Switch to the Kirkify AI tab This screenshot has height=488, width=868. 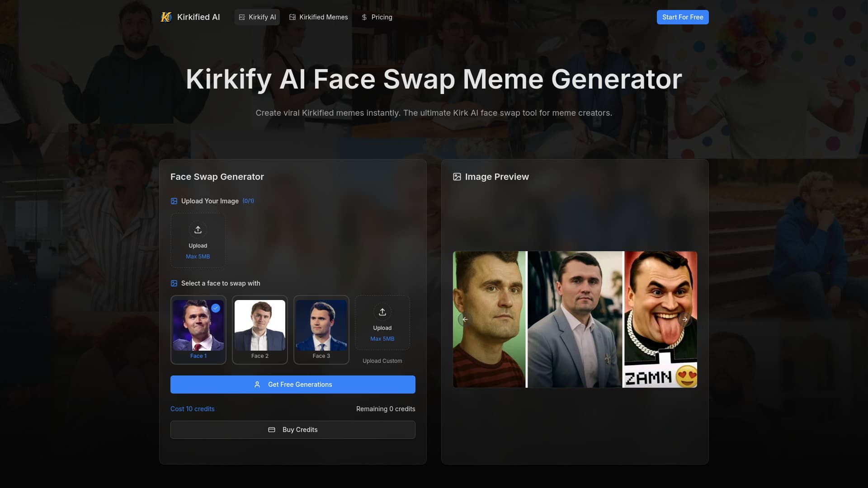(x=257, y=17)
